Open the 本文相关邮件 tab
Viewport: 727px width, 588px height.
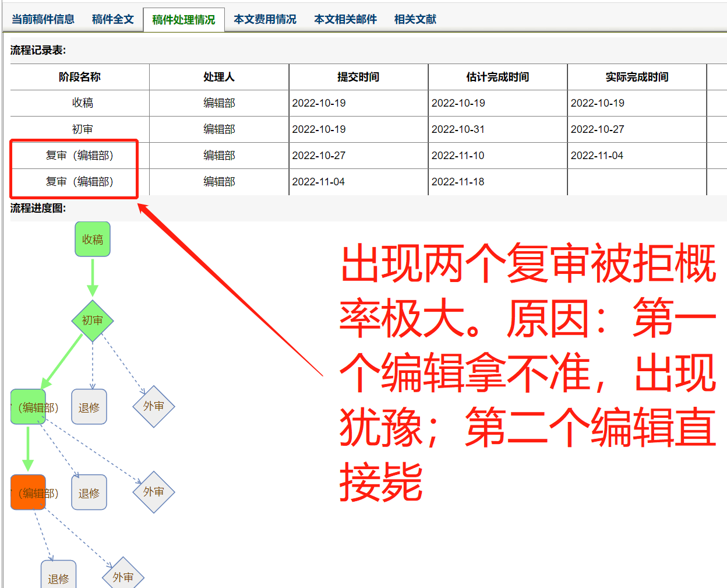pos(345,19)
